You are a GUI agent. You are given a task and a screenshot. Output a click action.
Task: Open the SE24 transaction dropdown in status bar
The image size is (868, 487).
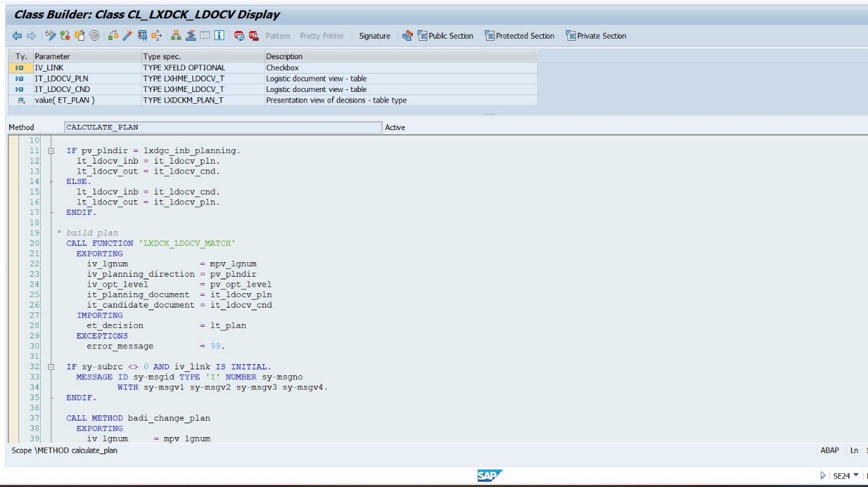[856, 476]
